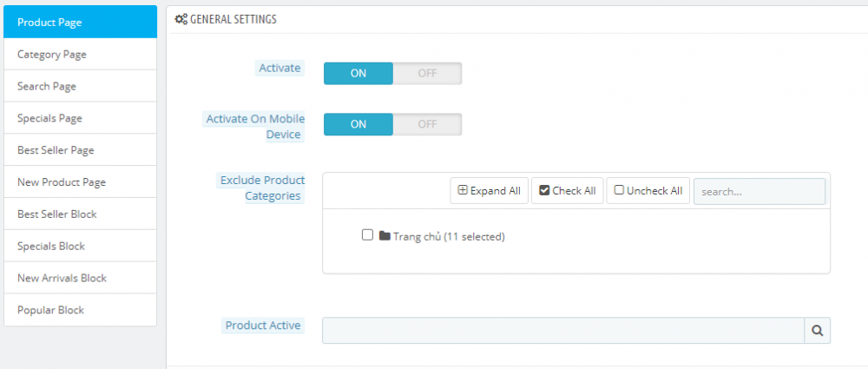
Task: Click the General Settings gears icon
Action: click(x=181, y=18)
